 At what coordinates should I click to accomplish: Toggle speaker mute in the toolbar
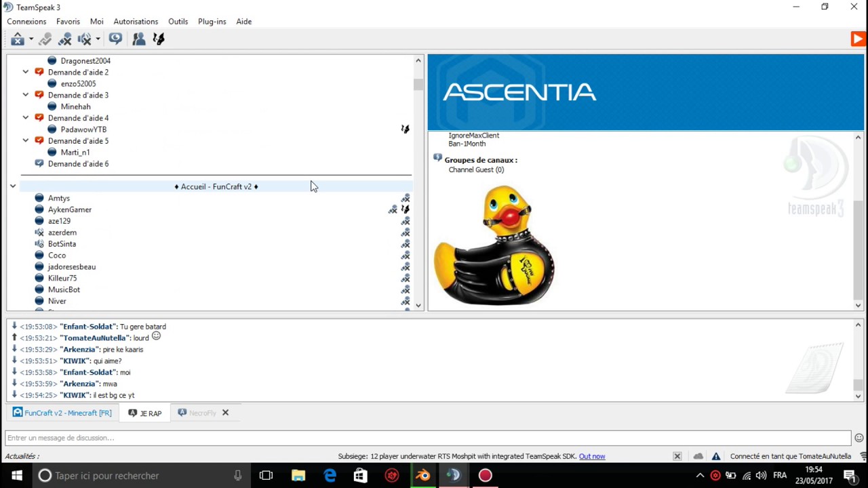[84, 39]
